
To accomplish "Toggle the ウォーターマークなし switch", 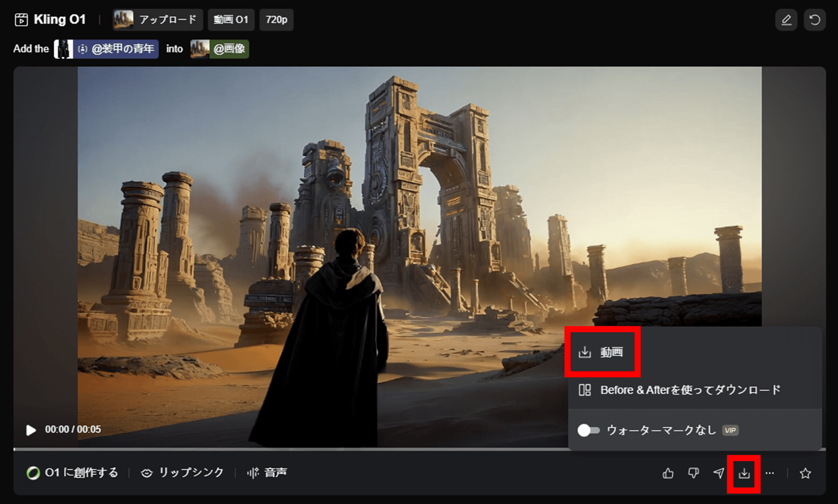I will tap(589, 430).
